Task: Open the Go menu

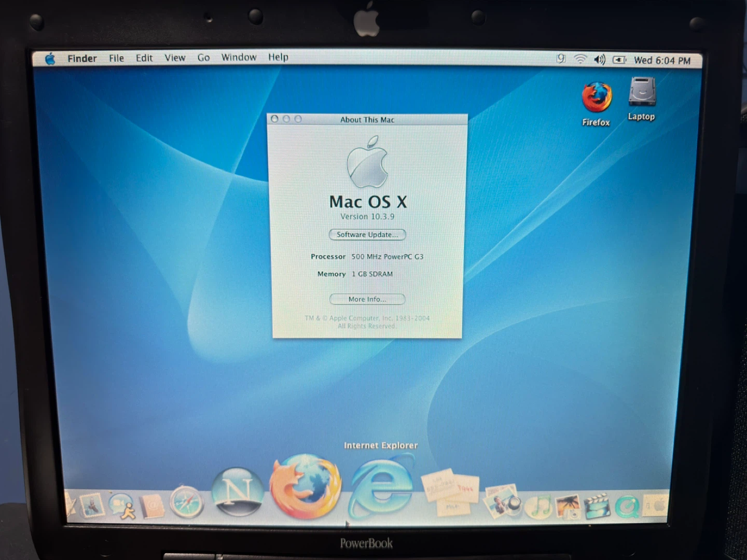Action: [203, 58]
